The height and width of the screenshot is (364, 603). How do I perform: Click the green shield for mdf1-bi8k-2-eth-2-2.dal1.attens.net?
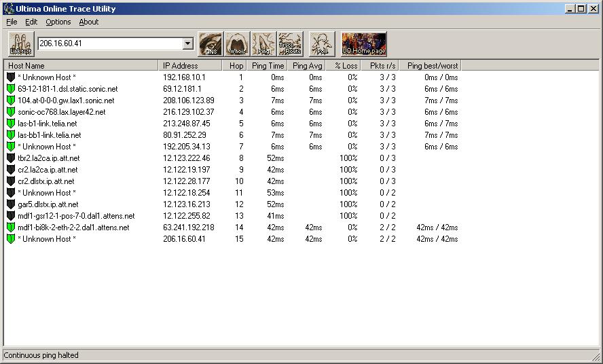[11, 227]
